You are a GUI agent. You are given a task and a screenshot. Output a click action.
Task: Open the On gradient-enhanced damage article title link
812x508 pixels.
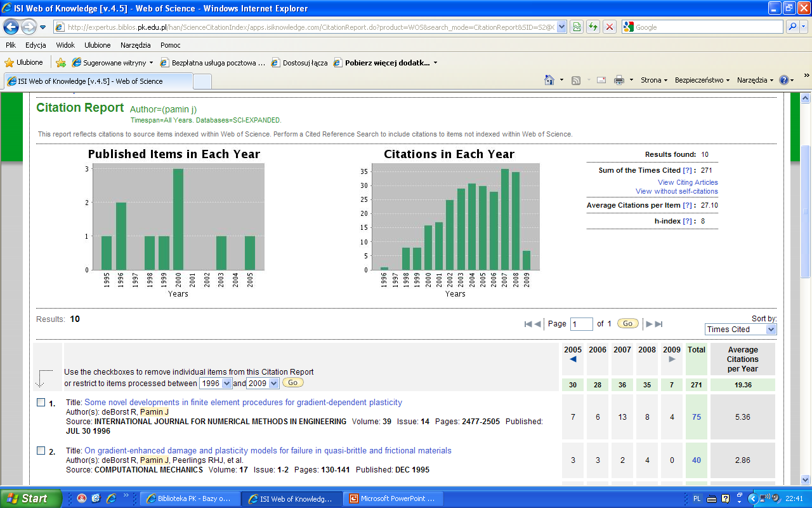coord(268,451)
